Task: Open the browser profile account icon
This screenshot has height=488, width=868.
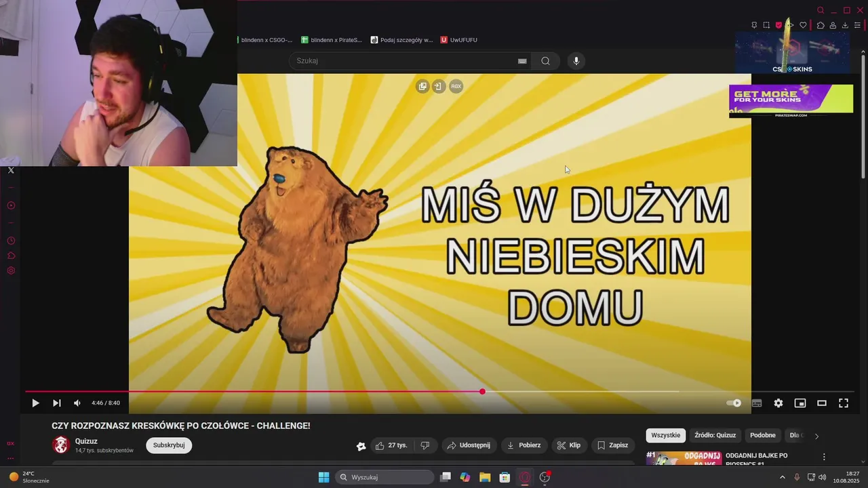Action: pos(833,25)
